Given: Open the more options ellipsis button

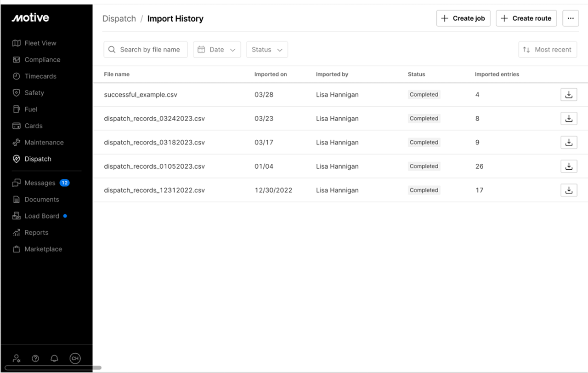Looking at the screenshot, I should [x=571, y=18].
